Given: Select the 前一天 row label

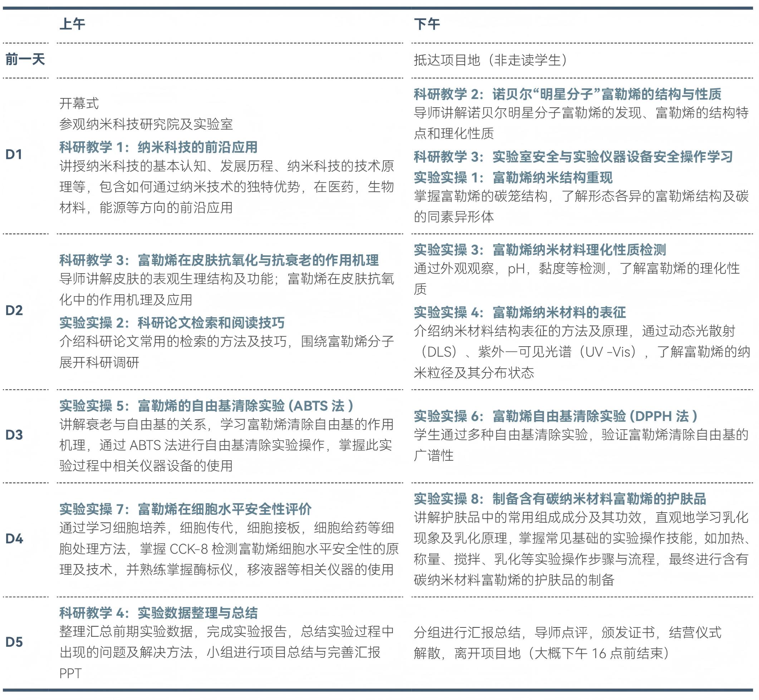Looking at the screenshot, I should point(25,59).
